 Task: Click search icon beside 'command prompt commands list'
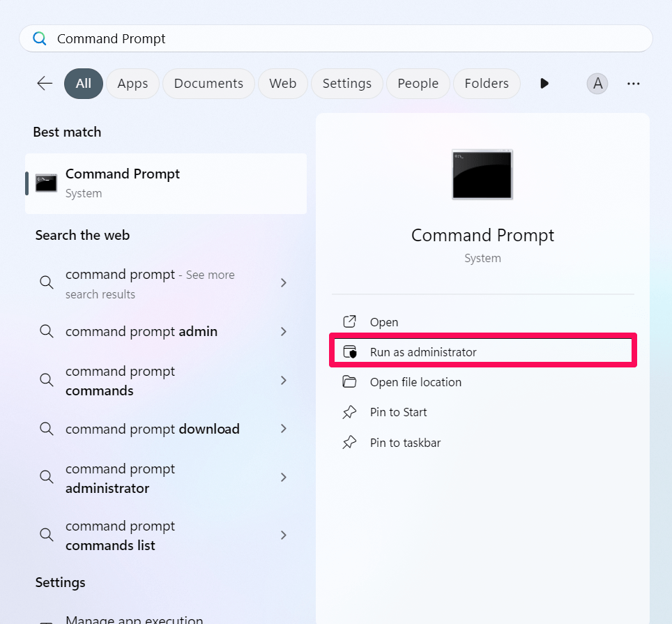[46, 535]
